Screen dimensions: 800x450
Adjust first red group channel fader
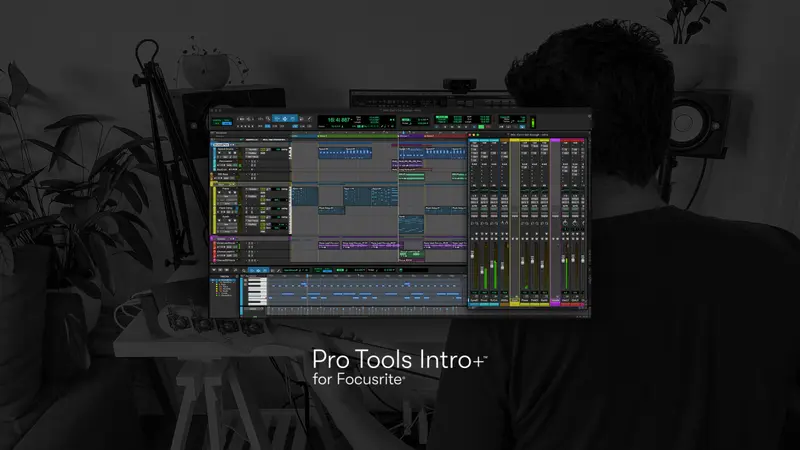coord(563,260)
